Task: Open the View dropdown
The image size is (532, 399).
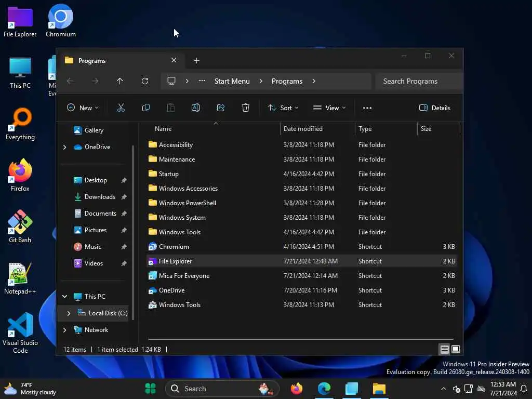Action: 329,108
